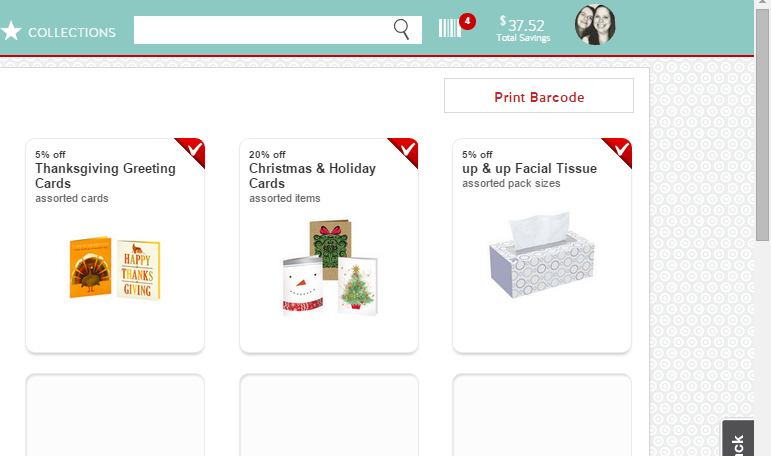Open the feedback tab at bottom right
The height and width of the screenshot is (456, 771).
pyautogui.click(x=738, y=438)
